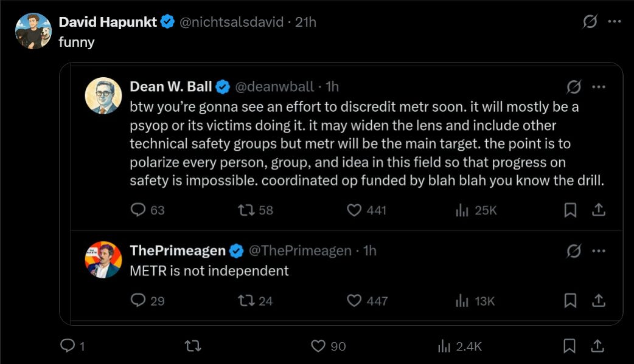634x364 pixels.
Task: Reply to ThePrimeagen's post
Action: [x=148, y=301]
